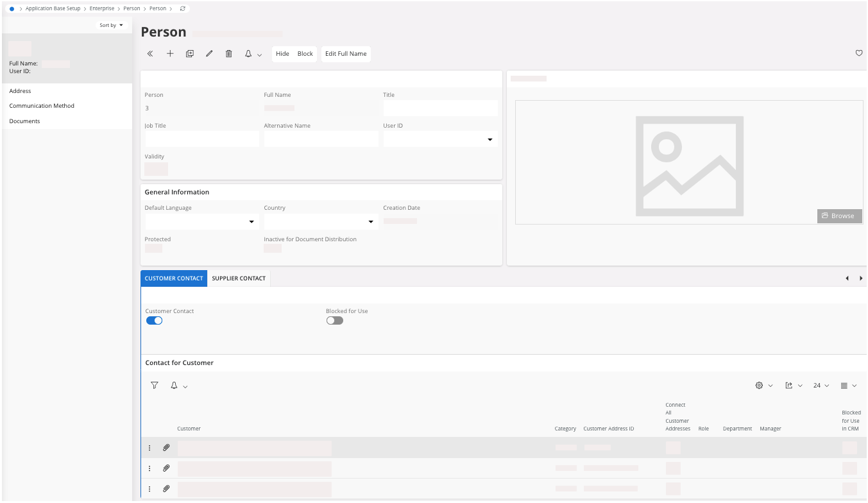Select Communication Method in the side menu

(42, 106)
